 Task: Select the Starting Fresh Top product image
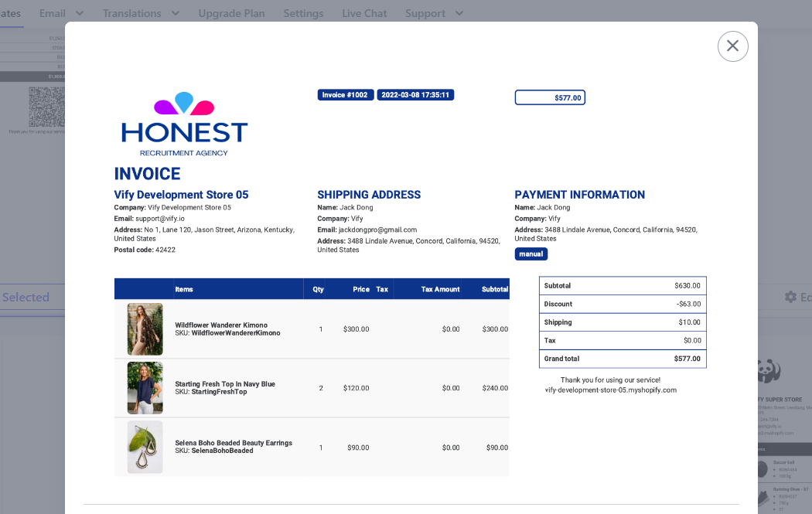coord(145,388)
